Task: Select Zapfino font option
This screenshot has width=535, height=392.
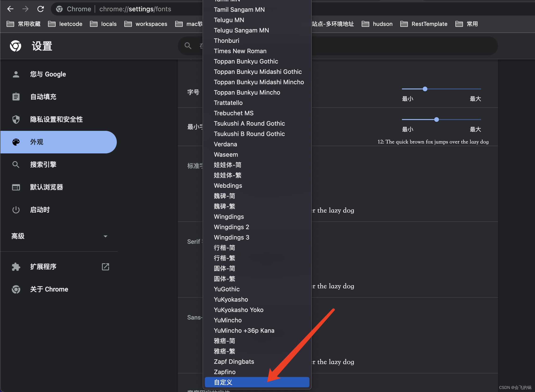Action: 225,372
